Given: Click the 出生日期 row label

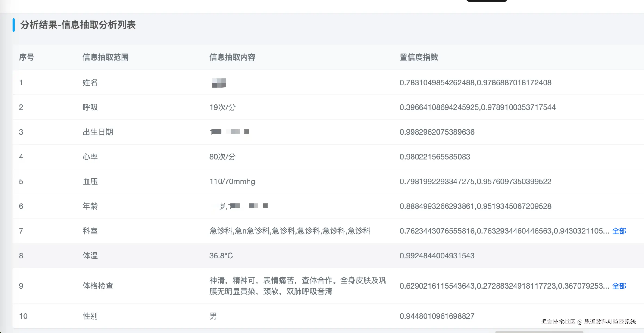Looking at the screenshot, I should 98,132.
